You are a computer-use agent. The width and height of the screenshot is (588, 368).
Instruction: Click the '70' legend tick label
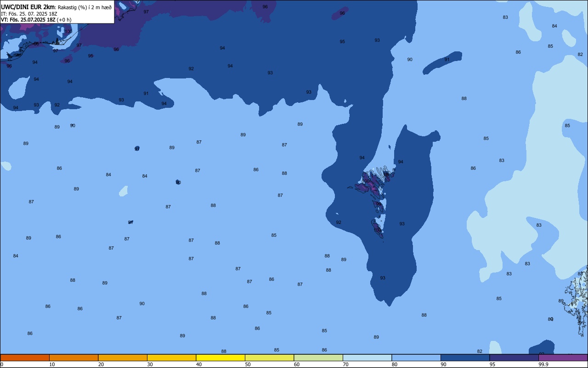[x=345, y=364]
